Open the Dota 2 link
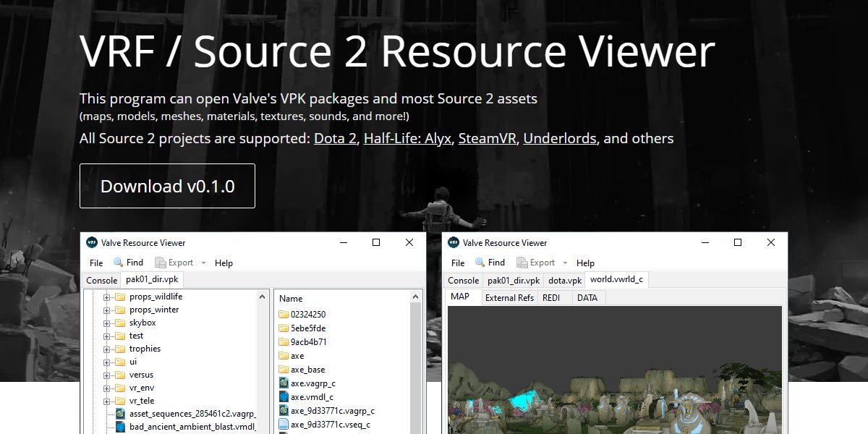This screenshot has height=434, width=868. tap(335, 138)
